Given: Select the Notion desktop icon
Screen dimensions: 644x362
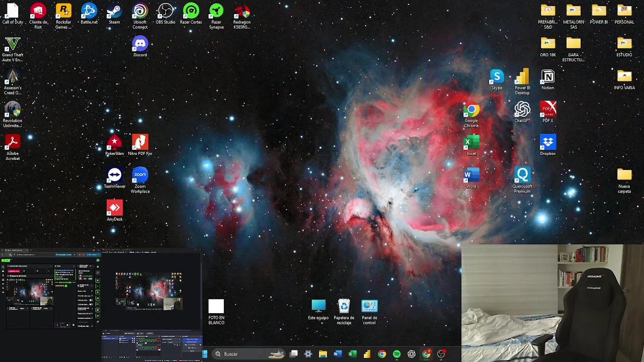Looking at the screenshot, I should 548,80.
